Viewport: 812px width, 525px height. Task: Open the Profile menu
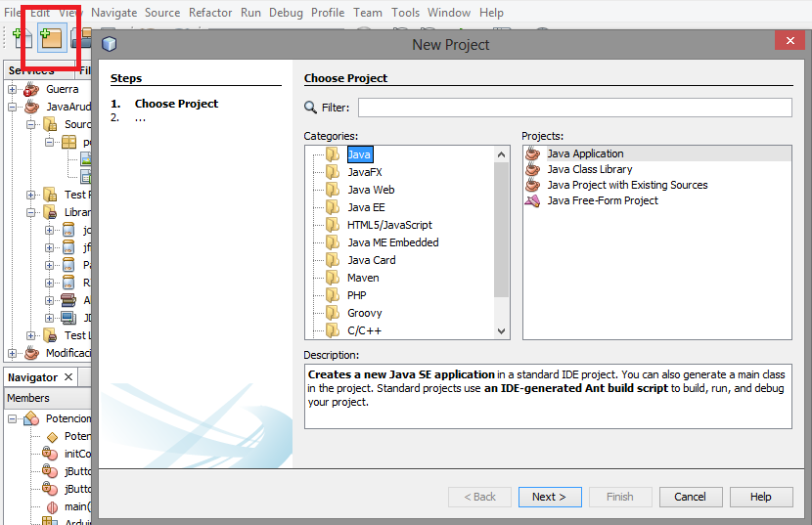click(328, 13)
